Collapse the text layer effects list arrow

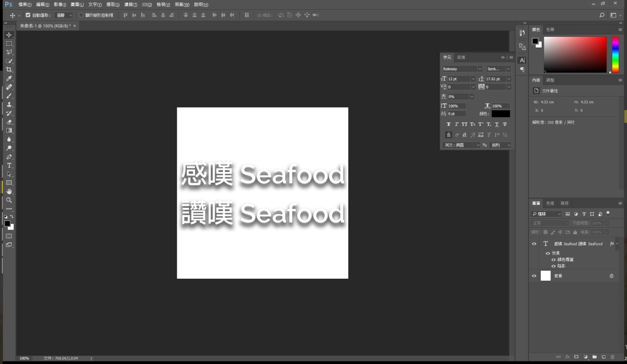617,243
